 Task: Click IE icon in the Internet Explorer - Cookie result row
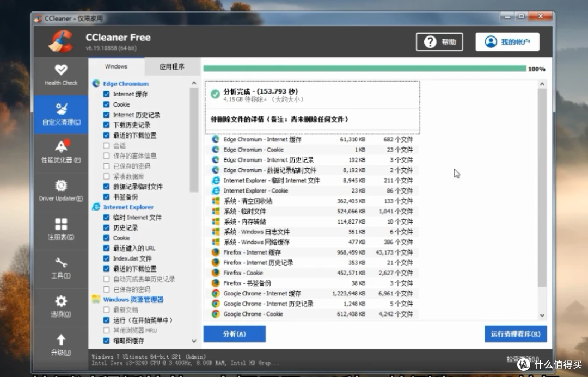[216, 191]
